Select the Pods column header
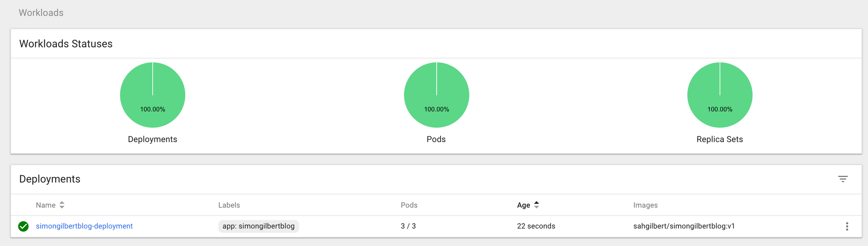 [x=409, y=205]
